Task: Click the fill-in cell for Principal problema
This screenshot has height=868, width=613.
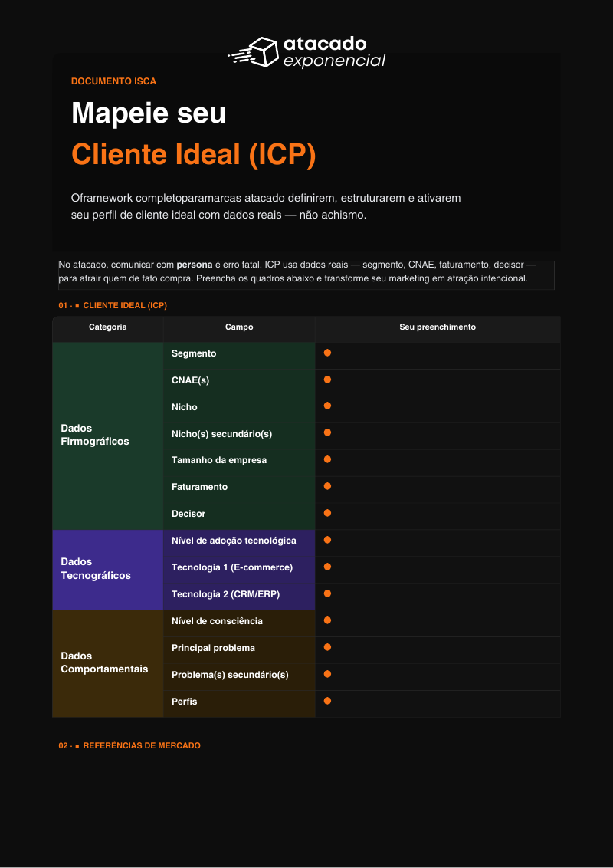Action: point(438,650)
